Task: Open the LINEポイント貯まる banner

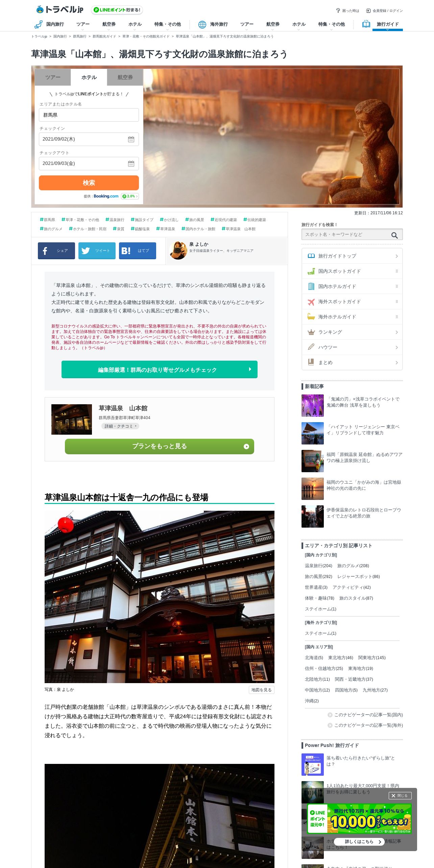Action: 117,10
